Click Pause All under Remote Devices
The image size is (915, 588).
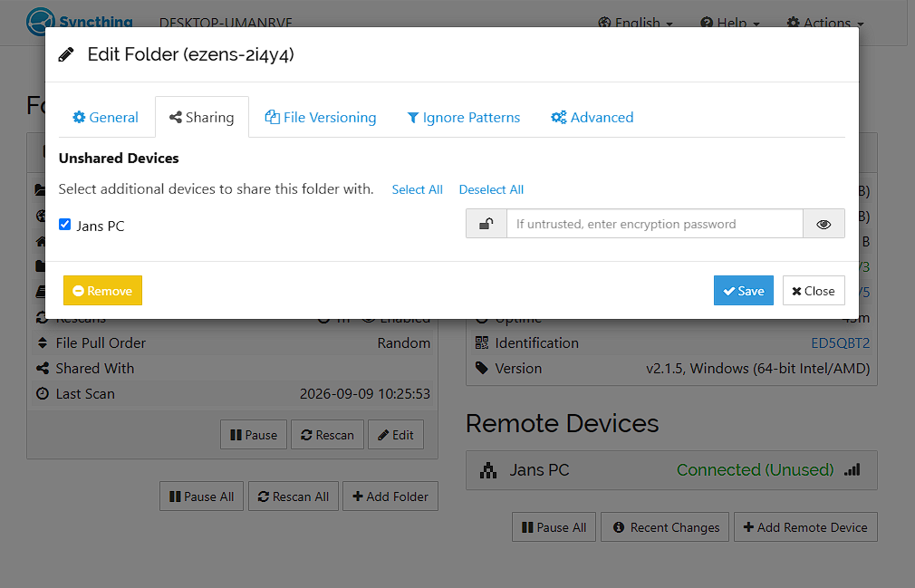pos(554,527)
